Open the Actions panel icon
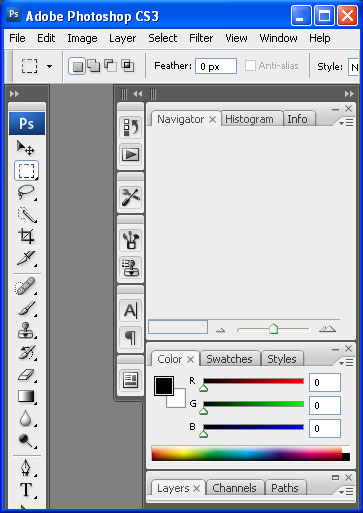The width and height of the screenshot is (363, 513). pos(131,155)
